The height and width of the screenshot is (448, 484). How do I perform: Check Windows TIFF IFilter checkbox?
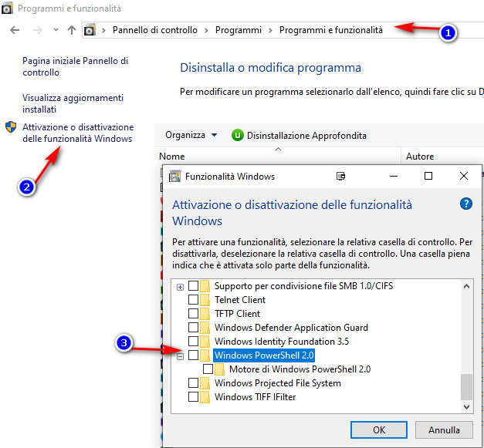[x=193, y=397]
